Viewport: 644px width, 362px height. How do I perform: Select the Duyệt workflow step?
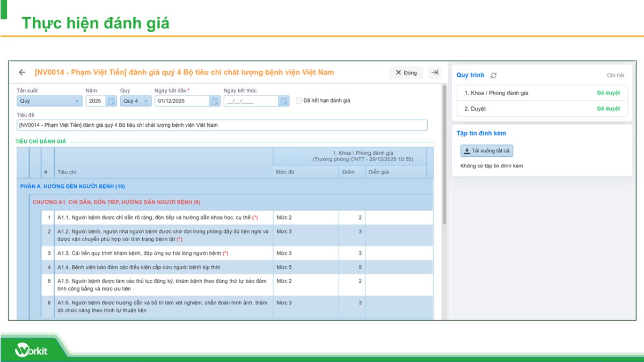(x=475, y=108)
